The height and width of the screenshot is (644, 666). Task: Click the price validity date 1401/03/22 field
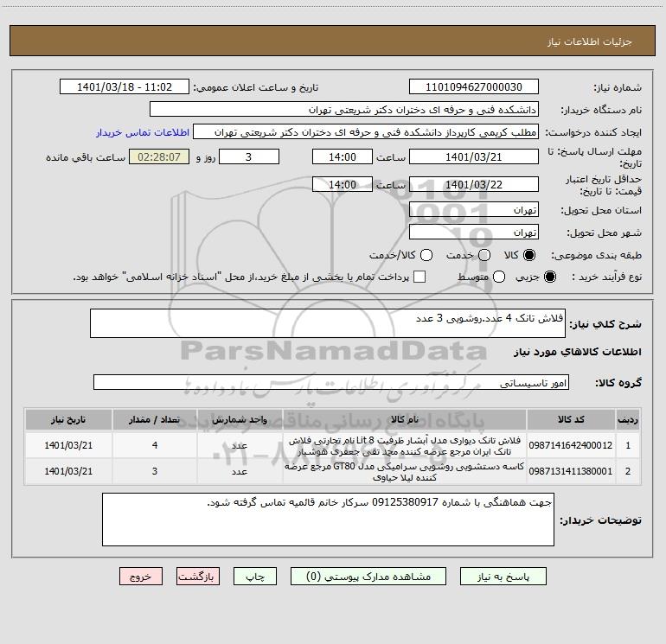(474, 184)
